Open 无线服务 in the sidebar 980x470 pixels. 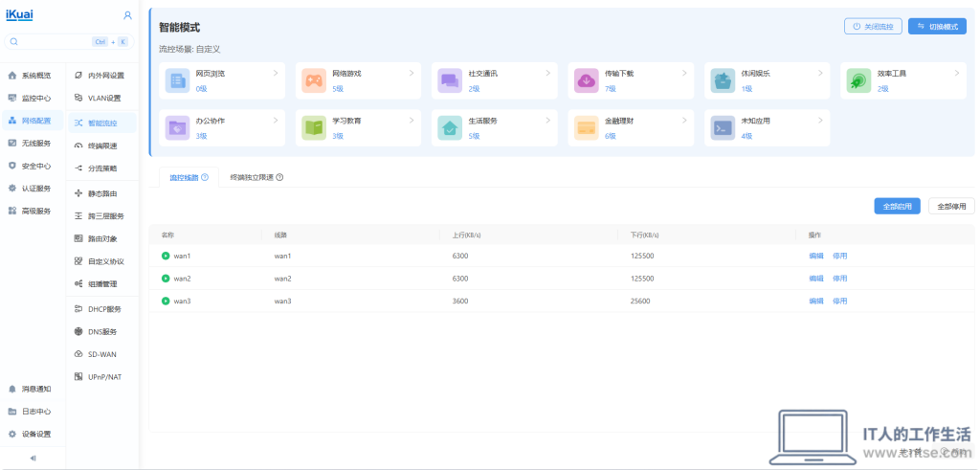tap(33, 144)
